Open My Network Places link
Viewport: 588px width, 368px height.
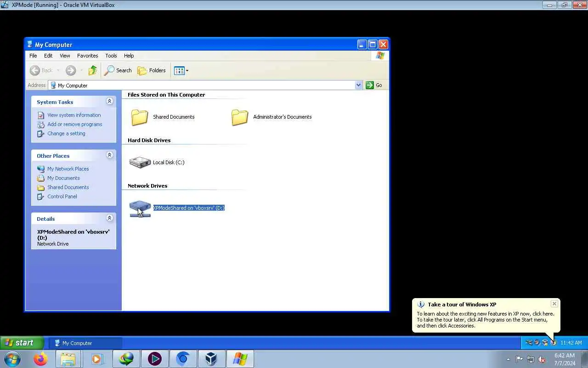(x=68, y=169)
